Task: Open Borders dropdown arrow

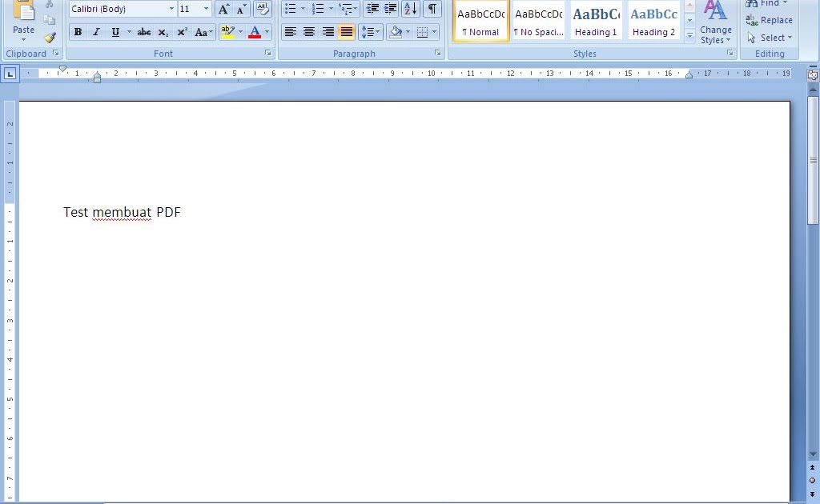Action: coord(434,32)
